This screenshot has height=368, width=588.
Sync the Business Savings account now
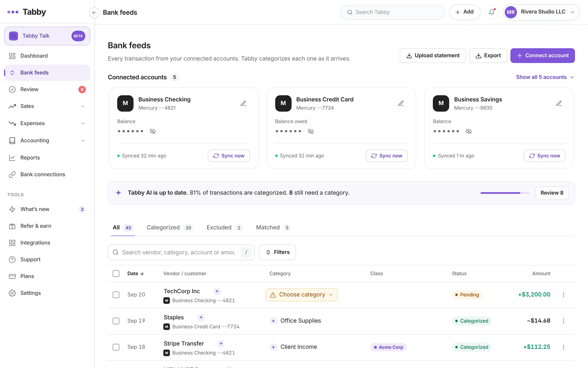[x=544, y=156]
